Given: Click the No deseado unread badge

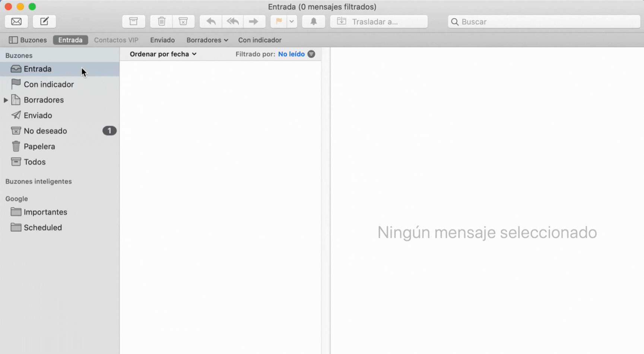Looking at the screenshot, I should click(x=110, y=131).
